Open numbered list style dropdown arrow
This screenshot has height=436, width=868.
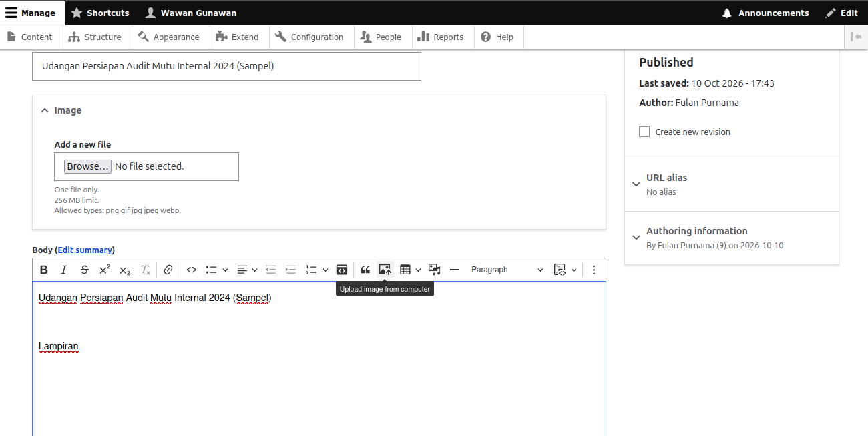pos(325,270)
